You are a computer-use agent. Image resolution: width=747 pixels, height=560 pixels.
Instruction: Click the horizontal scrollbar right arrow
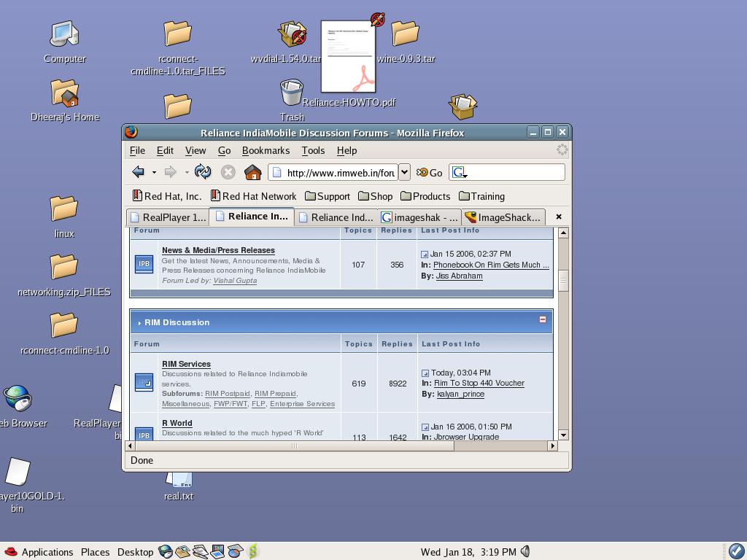pyautogui.click(x=552, y=446)
